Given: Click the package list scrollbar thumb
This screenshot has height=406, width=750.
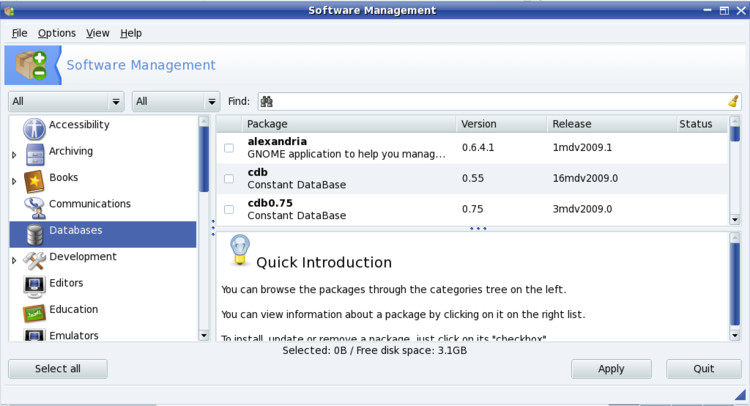Looking at the screenshot, I should click(735, 133).
